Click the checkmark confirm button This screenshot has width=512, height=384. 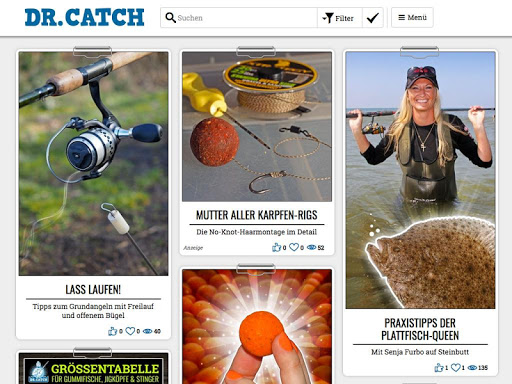[373, 18]
